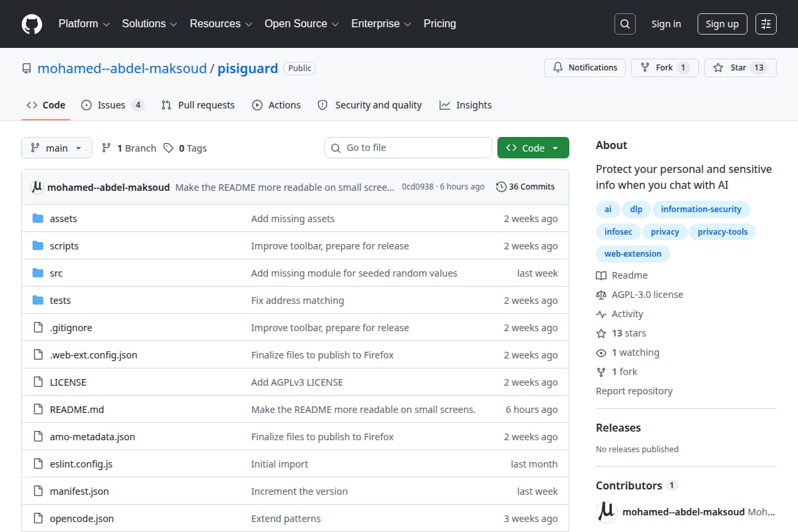This screenshot has width=798, height=532.
Task: Click the tests folder icon
Action: (x=38, y=301)
